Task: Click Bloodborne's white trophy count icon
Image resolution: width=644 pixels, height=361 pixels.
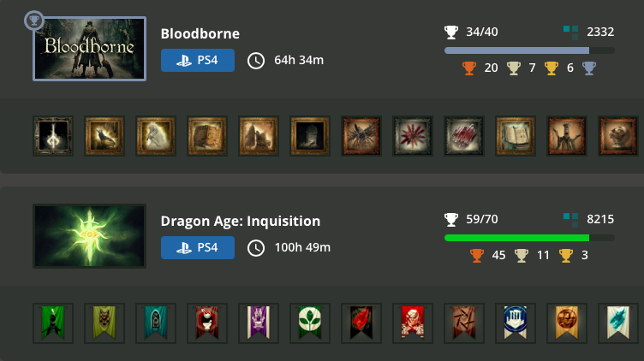Action: point(451,33)
